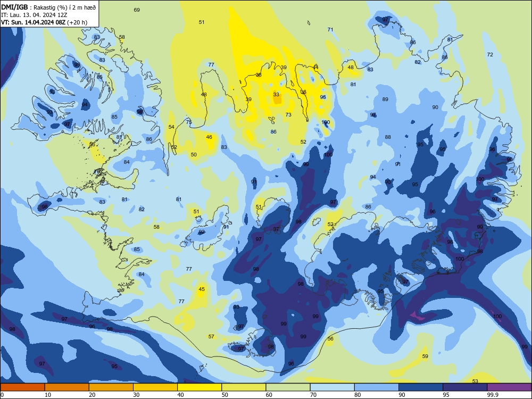
Task: Click the map value 72
Action: 490,55
